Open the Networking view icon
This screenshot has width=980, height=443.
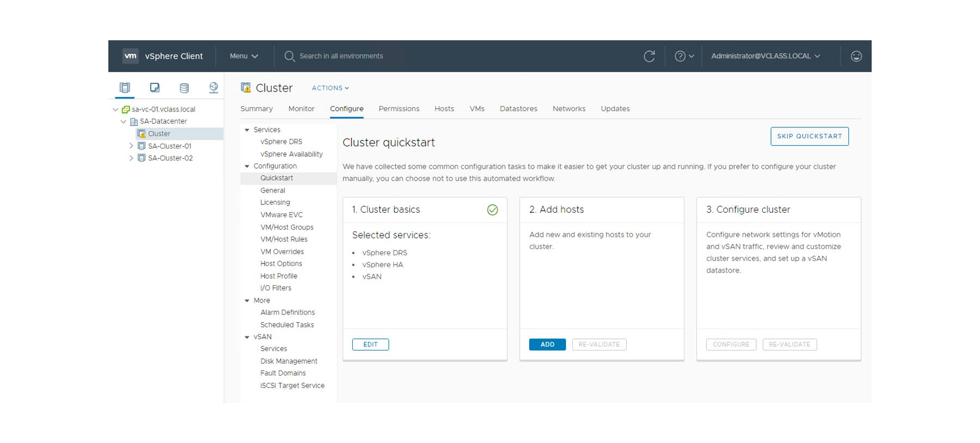[213, 88]
